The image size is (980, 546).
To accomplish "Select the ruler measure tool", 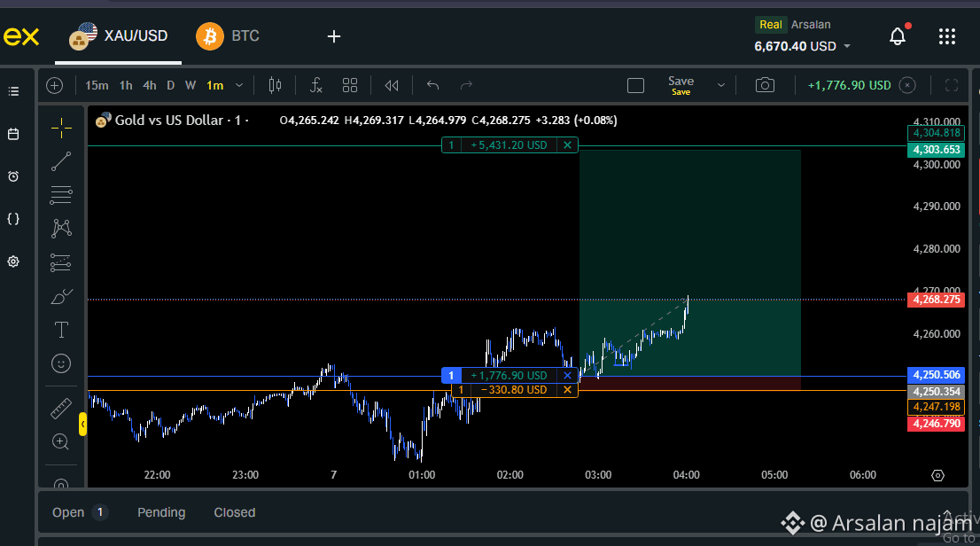I will (x=61, y=409).
